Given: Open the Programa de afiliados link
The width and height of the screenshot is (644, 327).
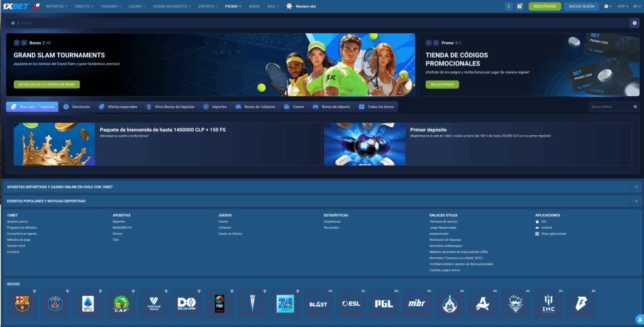Looking at the screenshot, I should coord(22,228).
